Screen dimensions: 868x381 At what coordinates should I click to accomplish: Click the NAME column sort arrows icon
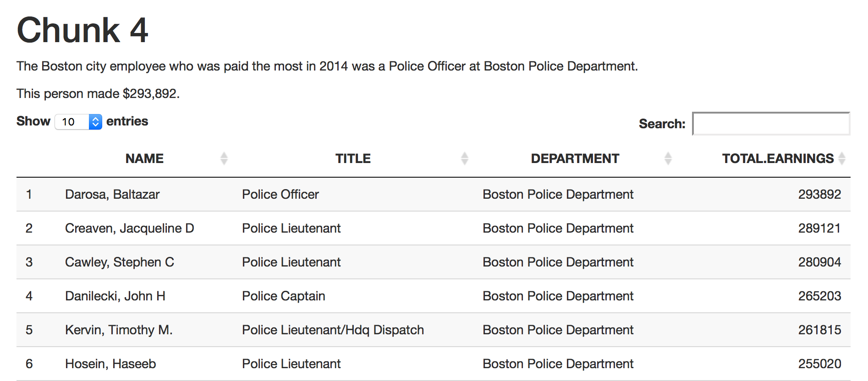[x=224, y=158]
